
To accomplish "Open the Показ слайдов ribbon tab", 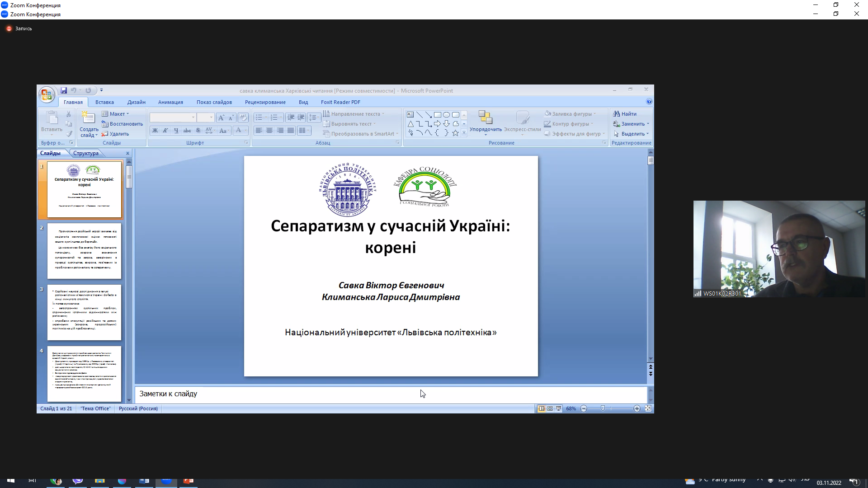I will coord(214,102).
